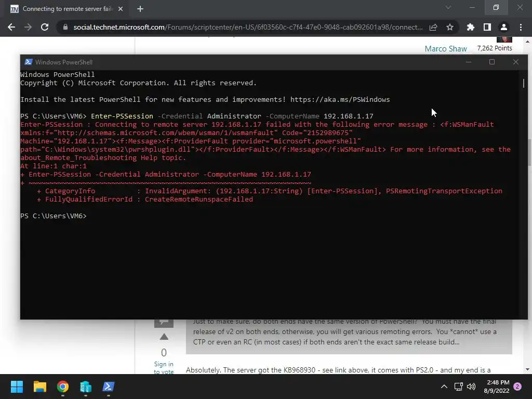Open Chrome extensions puzzle icon

click(470, 27)
